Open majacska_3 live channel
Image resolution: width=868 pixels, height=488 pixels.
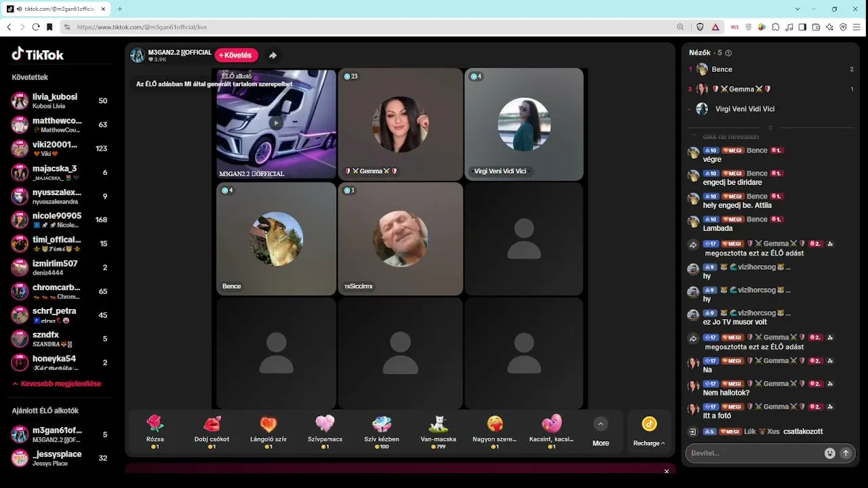(x=60, y=172)
